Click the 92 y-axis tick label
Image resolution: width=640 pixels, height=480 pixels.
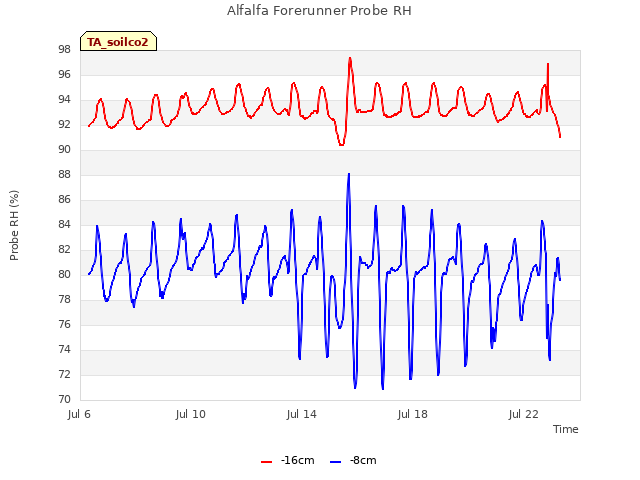pyautogui.click(x=64, y=124)
